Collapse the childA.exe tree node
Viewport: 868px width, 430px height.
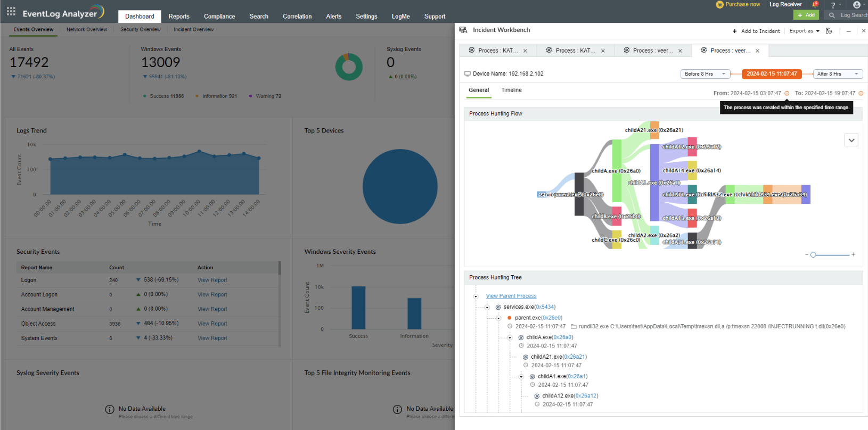[x=510, y=337]
